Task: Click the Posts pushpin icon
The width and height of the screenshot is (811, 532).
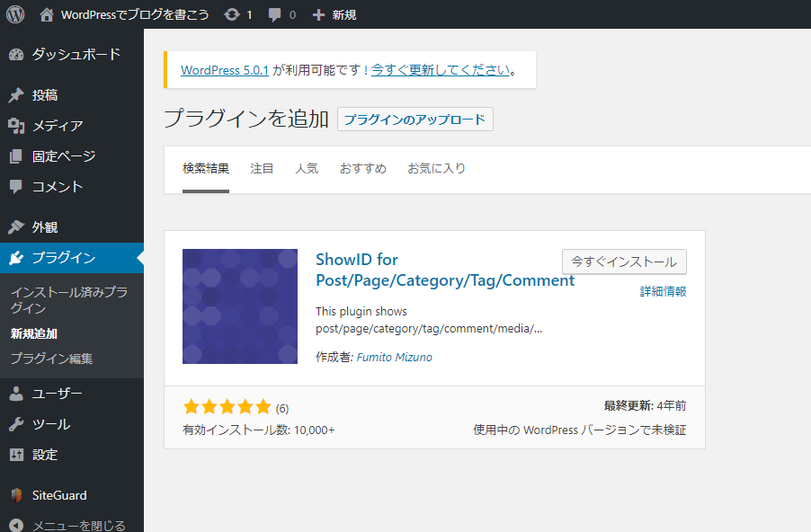Action: tap(16, 95)
